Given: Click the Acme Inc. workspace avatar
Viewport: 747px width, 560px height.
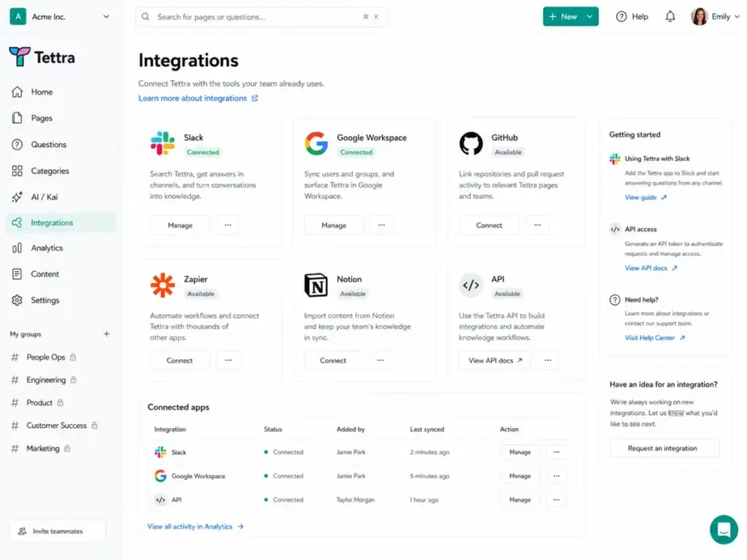Looking at the screenshot, I should click(18, 17).
